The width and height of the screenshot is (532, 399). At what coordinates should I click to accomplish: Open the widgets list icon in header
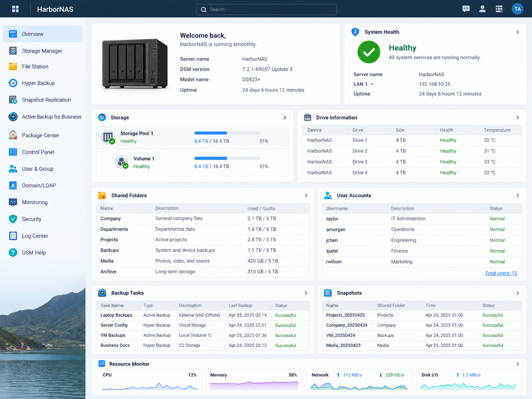click(499, 9)
